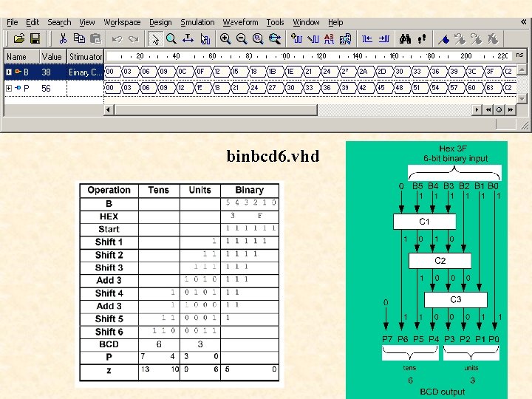Open the Simulation menu

click(197, 22)
